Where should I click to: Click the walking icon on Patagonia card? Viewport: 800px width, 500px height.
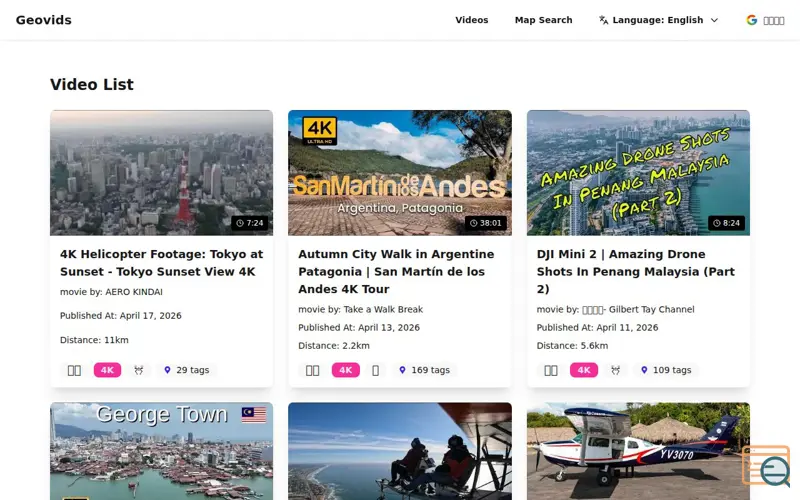pyautogui.click(x=376, y=370)
